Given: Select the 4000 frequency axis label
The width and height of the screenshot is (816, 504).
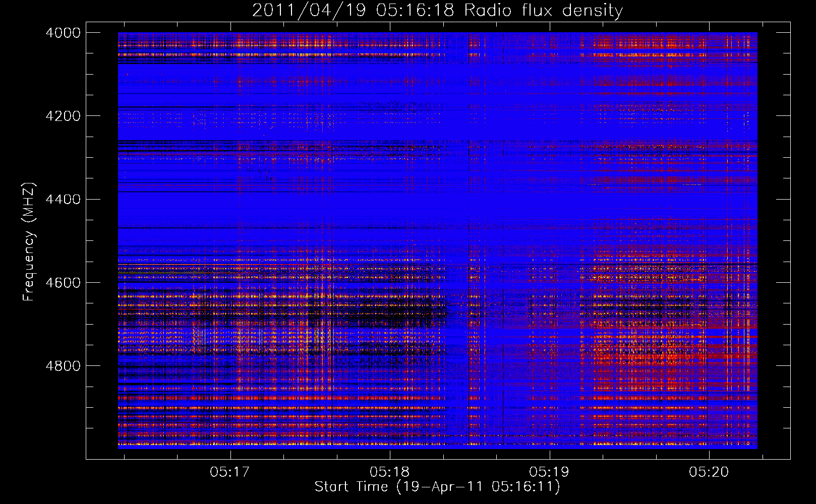Looking at the screenshot, I should [63, 33].
